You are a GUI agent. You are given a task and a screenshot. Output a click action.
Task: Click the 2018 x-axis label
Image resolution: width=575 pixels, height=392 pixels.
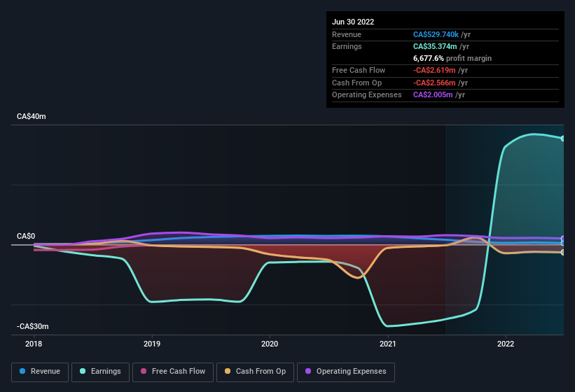[34, 344]
